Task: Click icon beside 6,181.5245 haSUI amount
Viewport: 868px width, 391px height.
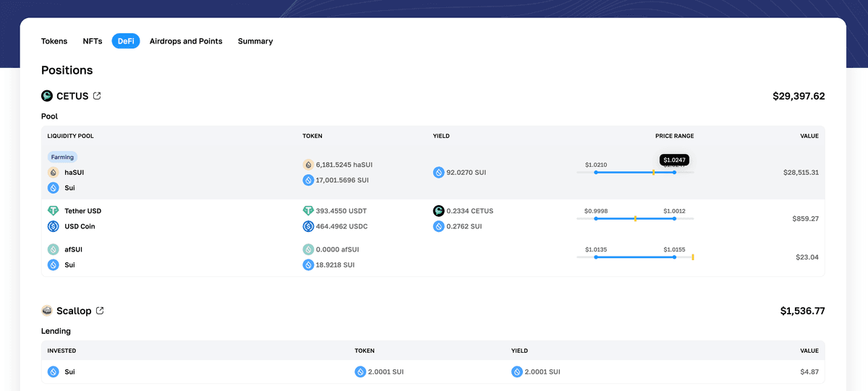Action: [308, 165]
